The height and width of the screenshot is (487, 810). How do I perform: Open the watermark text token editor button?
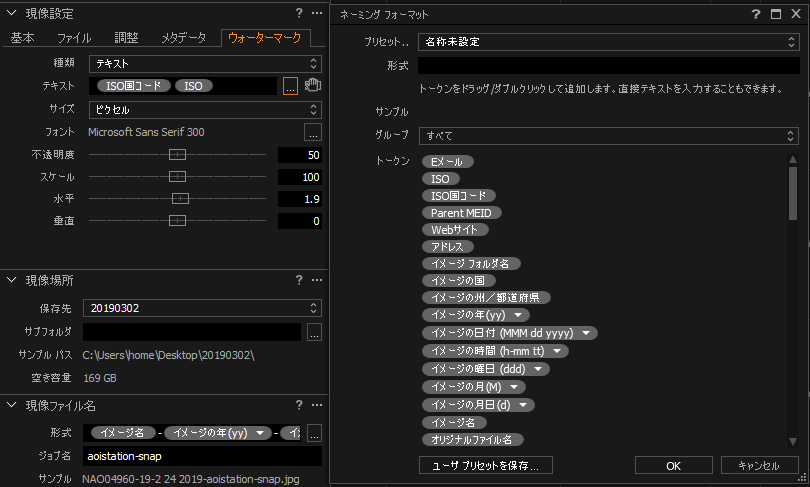[290, 86]
